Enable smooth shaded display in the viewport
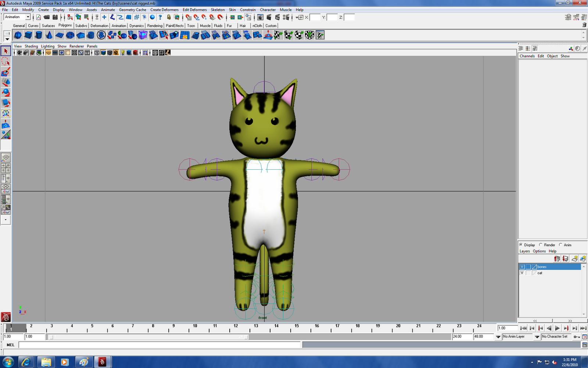The height and width of the screenshot is (368, 588). coord(104,53)
